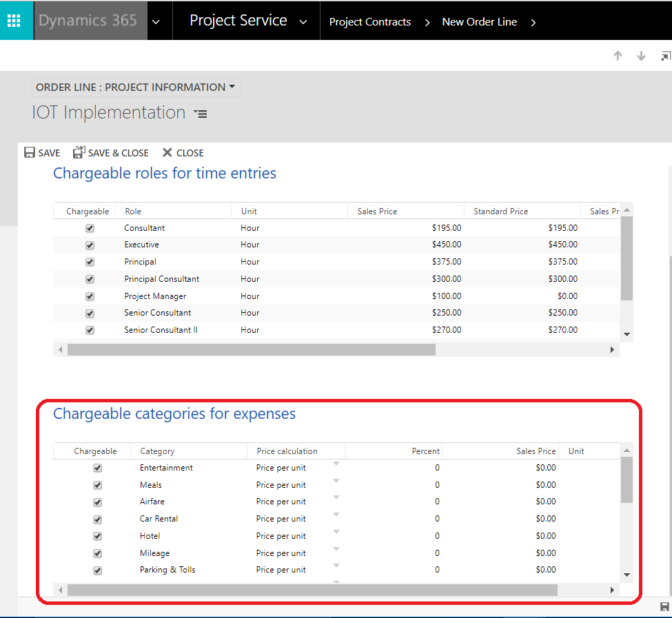Click the Percent value for Entertainment

tap(437, 468)
